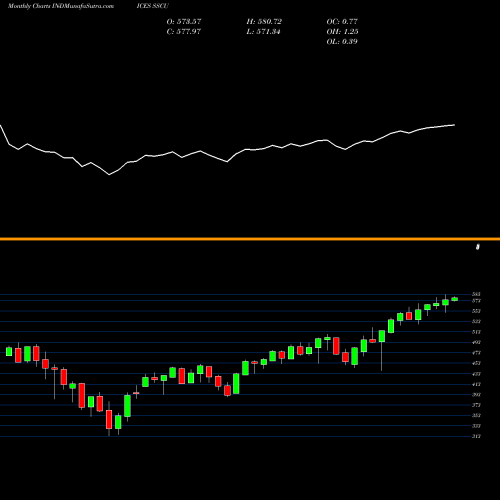Click the 'OH: 1.25' reading
500x500 pixels.
click(x=342, y=32)
